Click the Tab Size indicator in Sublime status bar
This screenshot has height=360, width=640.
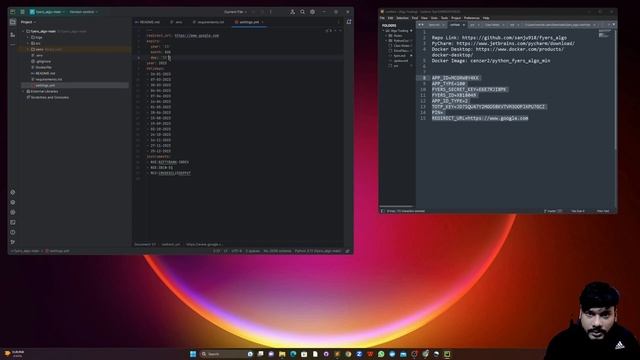pos(578,211)
